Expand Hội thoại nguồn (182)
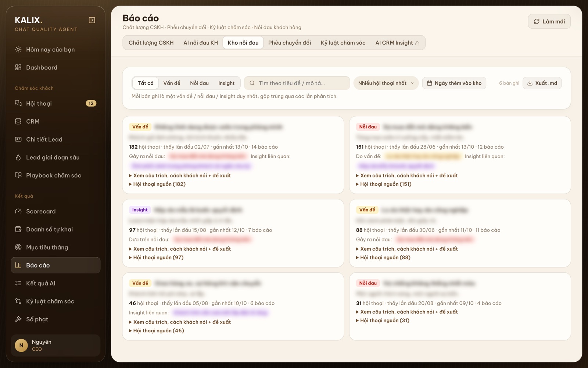 pos(157,184)
